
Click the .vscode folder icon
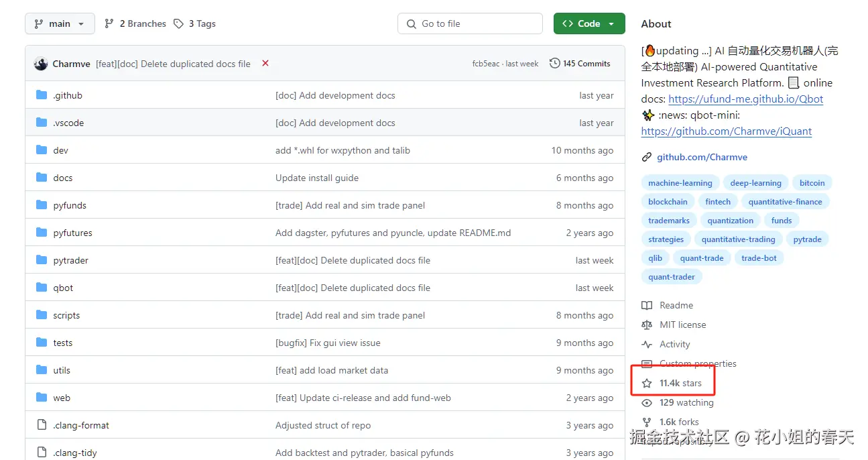(42, 123)
